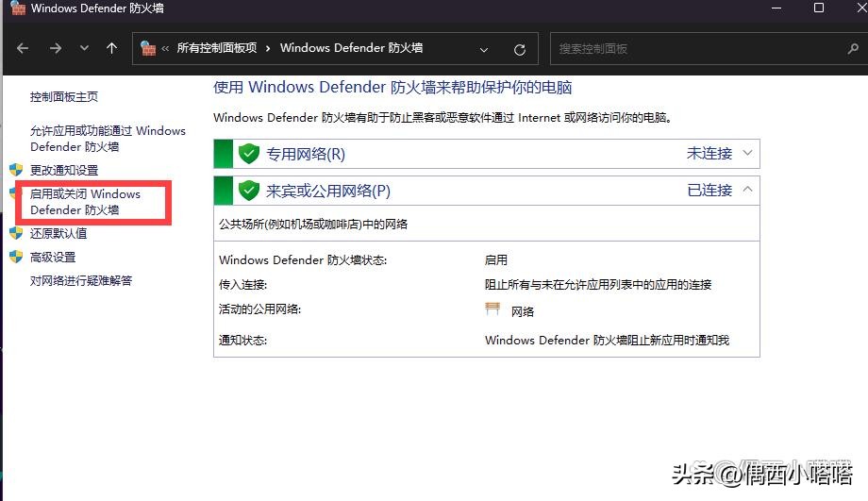Refresh the control panel page

(519, 50)
